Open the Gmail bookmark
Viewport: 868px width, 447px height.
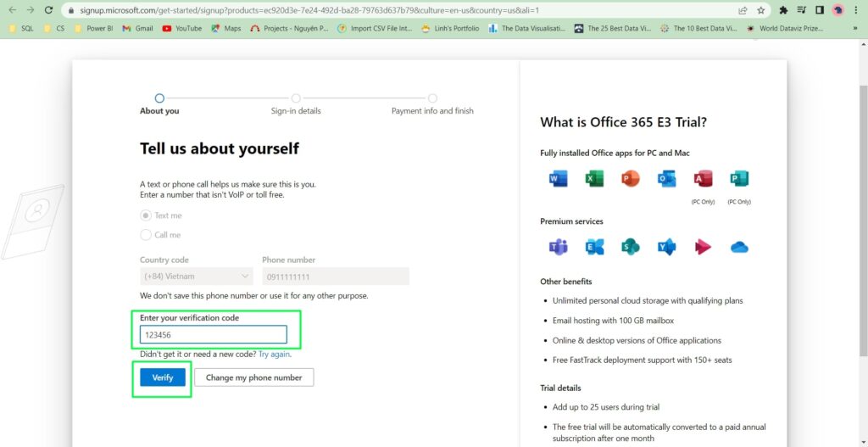coord(137,28)
